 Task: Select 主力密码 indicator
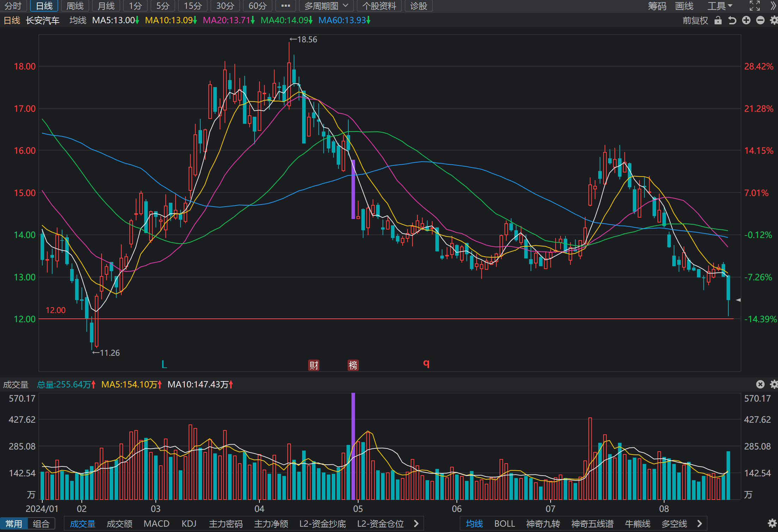(x=226, y=524)
